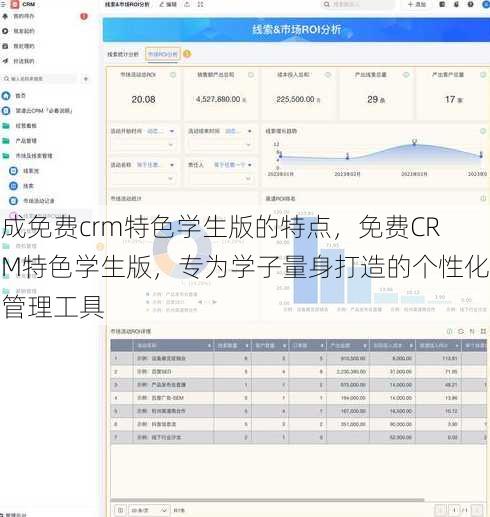Click the share icon next to 编辑

(187, 4)
